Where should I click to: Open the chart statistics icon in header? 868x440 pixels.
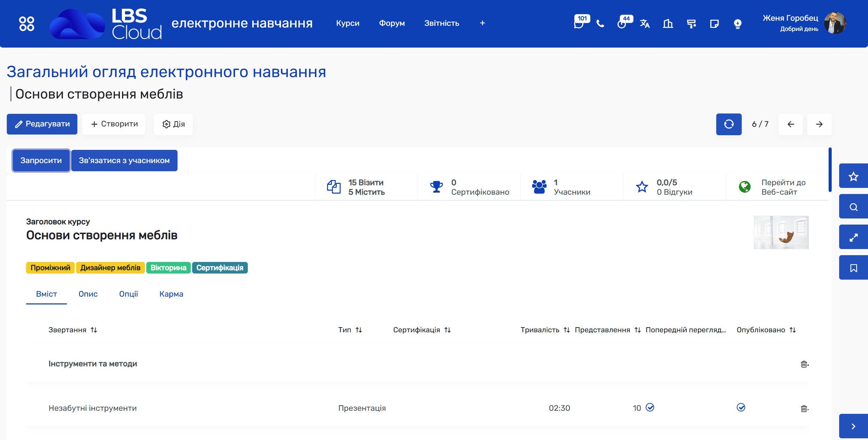tap(668, 23)
